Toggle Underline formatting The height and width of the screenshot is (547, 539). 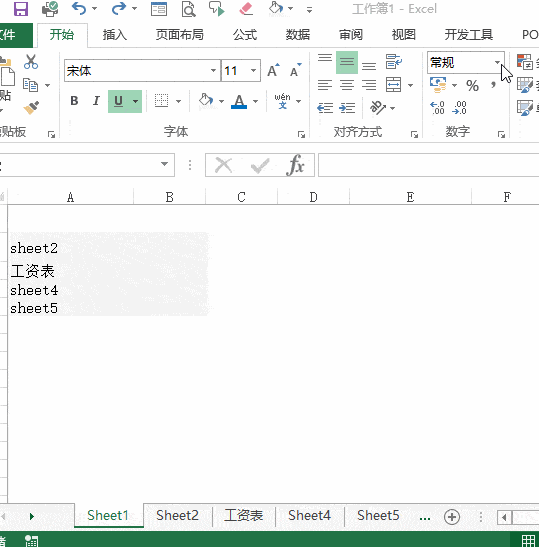click(118, 101)
